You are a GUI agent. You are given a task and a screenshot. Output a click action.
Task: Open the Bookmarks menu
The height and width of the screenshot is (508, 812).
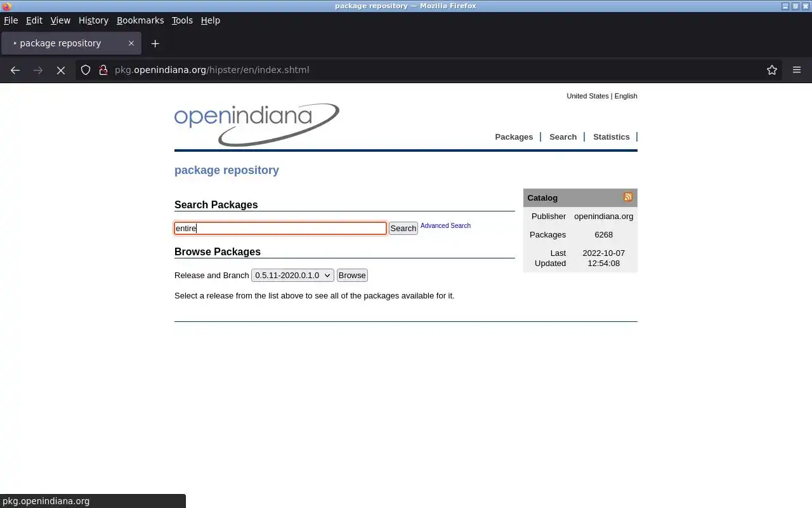point(140,20)
